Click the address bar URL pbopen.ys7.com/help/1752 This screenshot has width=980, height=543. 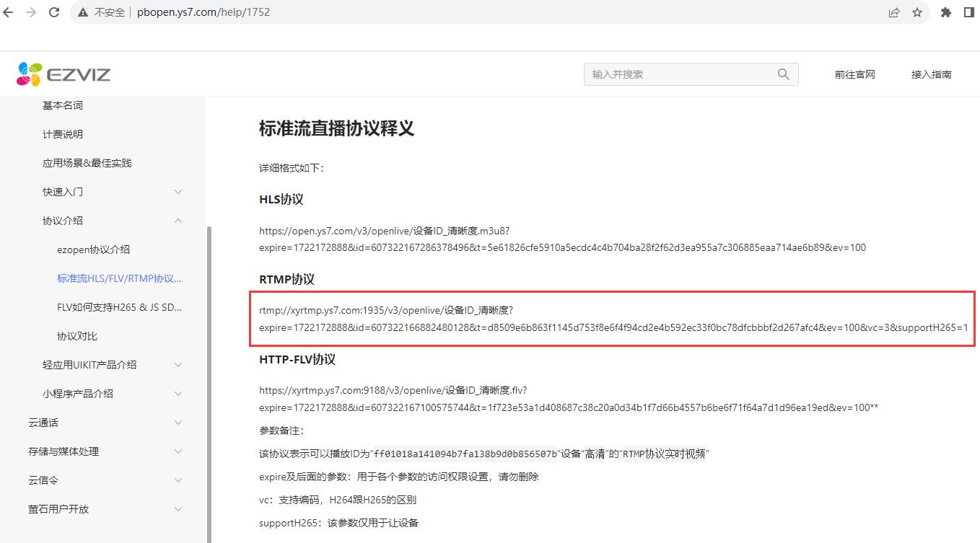(x=204, y=12)
